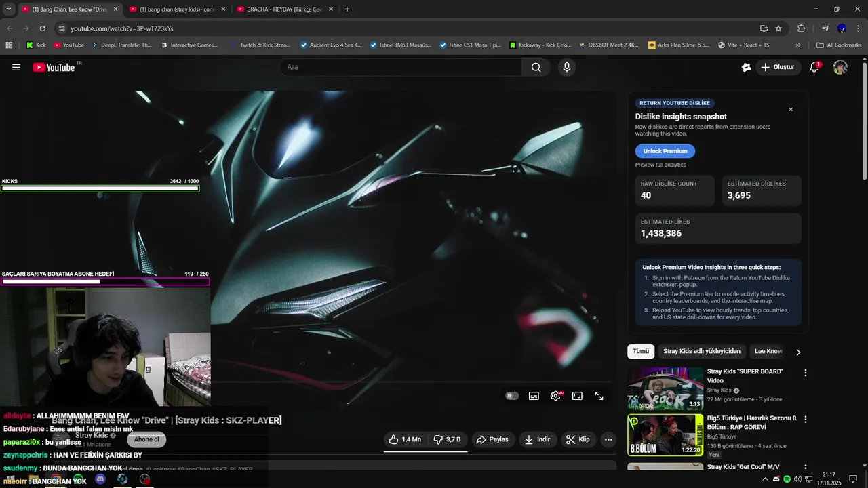Click the SAÇLARI SARIYA BOYATMA goal bar

(105, 281)
